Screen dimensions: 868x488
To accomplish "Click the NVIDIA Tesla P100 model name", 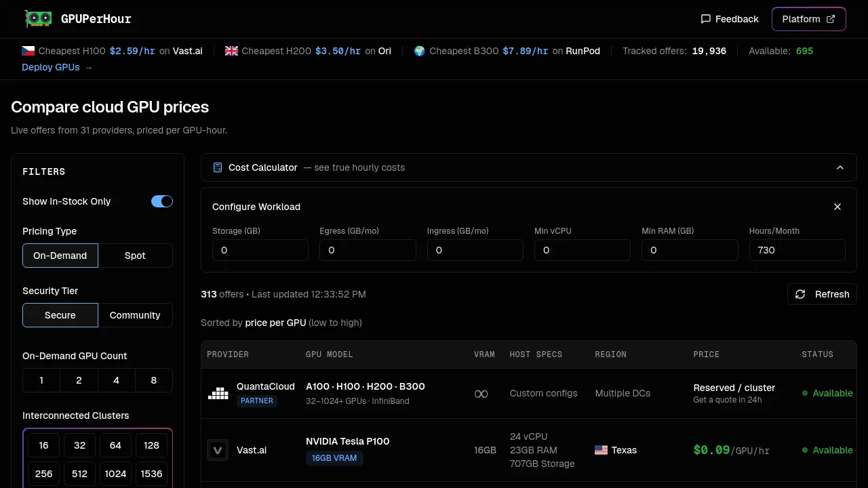I will (348, 441).
